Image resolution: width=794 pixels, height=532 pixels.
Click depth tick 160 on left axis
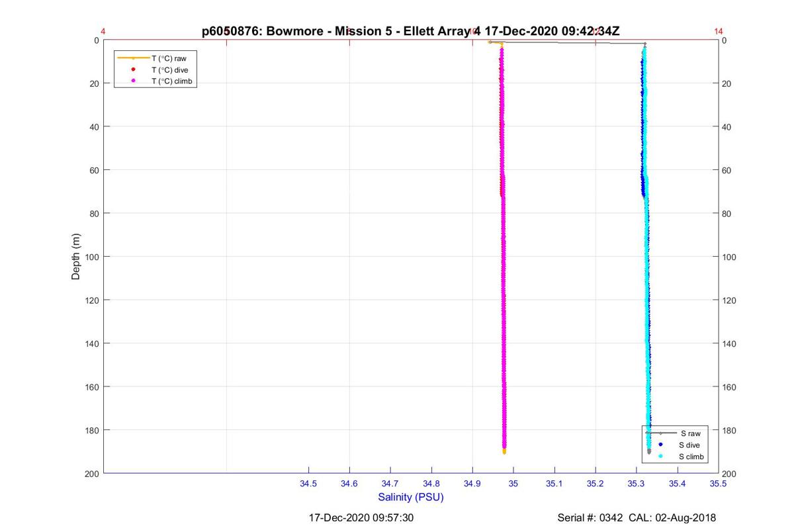pos(91,386)
